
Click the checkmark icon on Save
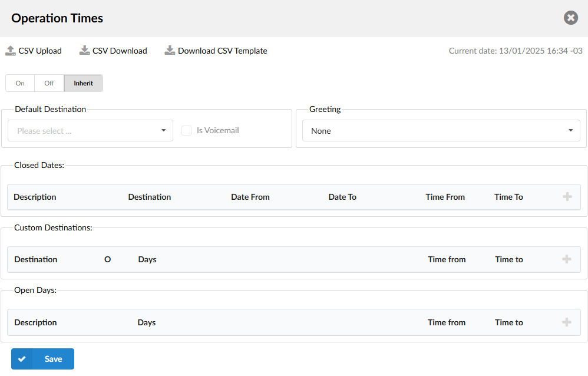point(22,359)
